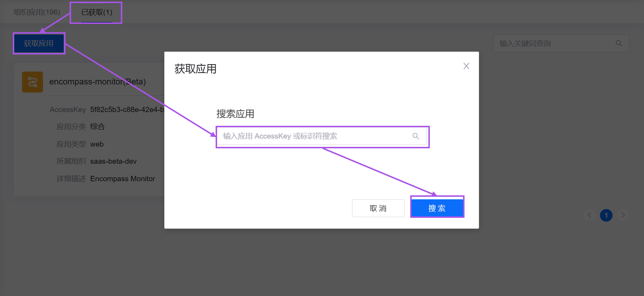Go to next page arrow
644x296 pixels.
tap(623, 215)
